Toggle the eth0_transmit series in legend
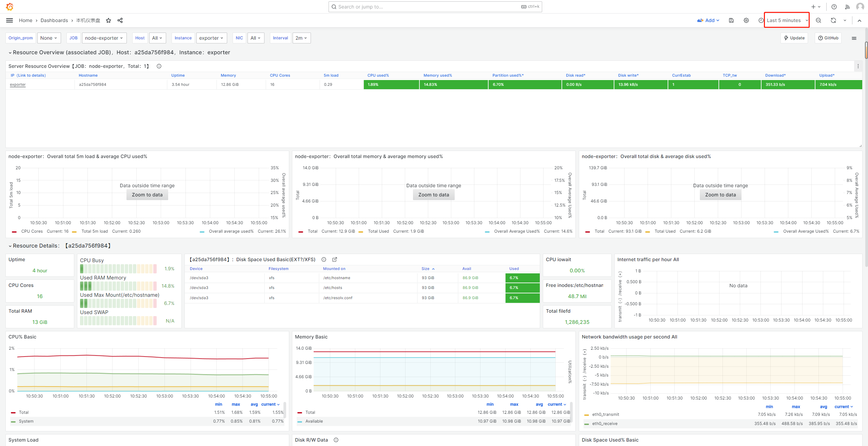This screenshot has height=446, width=868. pos(605,414)
